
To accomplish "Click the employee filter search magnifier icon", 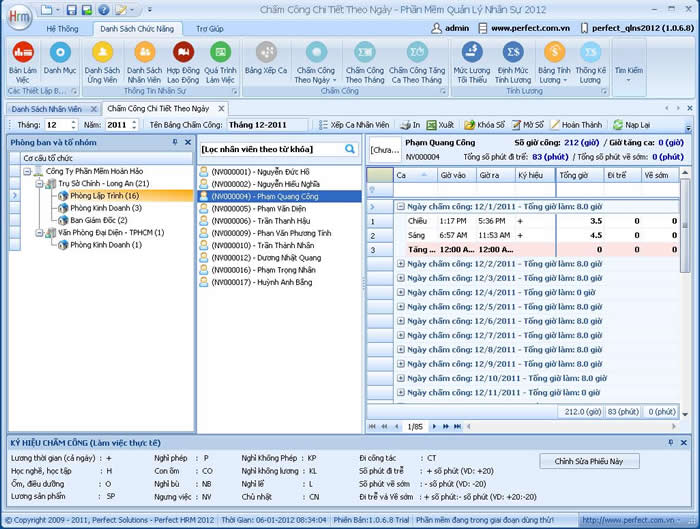I will click(350, 149).
